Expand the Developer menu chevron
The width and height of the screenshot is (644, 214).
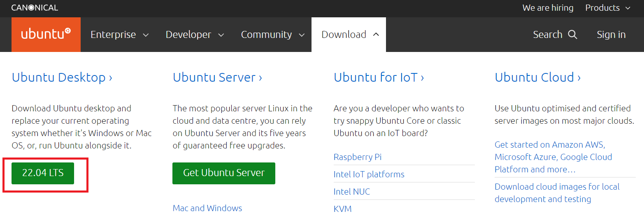(221, 35)
